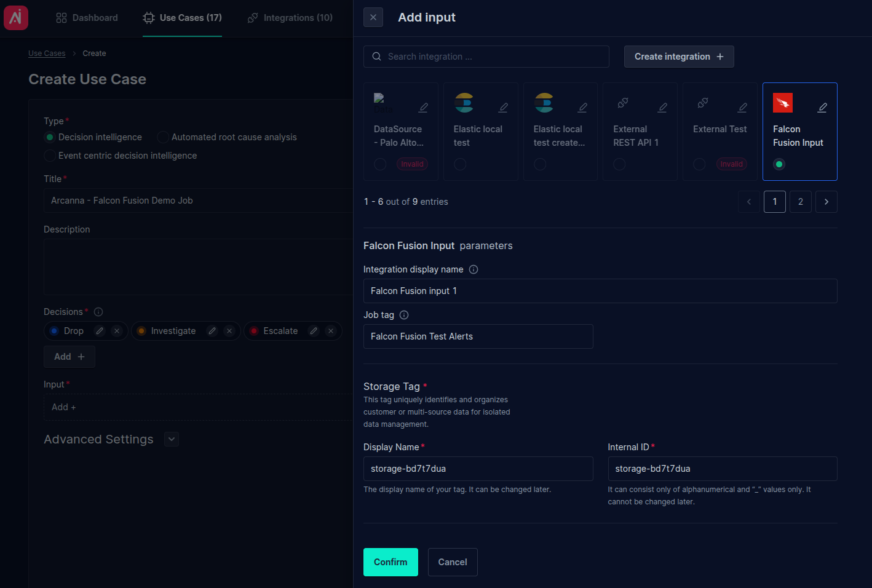The width and height of the screenshot is (872, 588).
Task: Show info for Job tag
Action: click(404, 315)
